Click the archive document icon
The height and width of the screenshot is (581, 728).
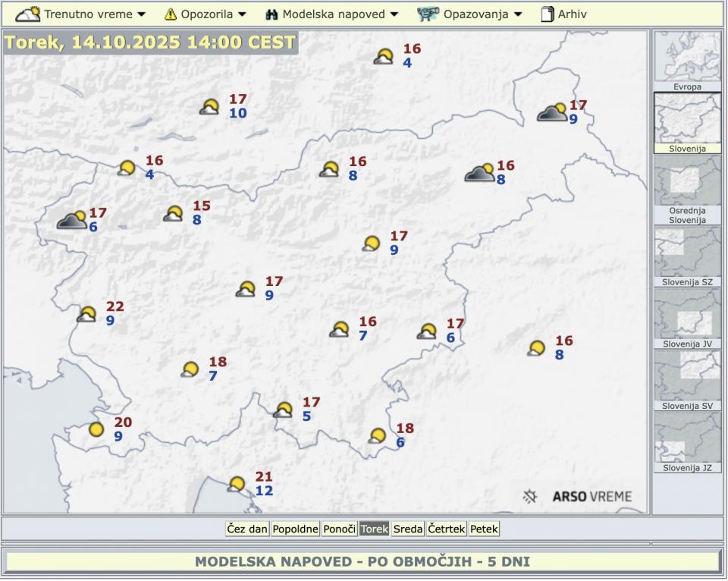[547, 14]
